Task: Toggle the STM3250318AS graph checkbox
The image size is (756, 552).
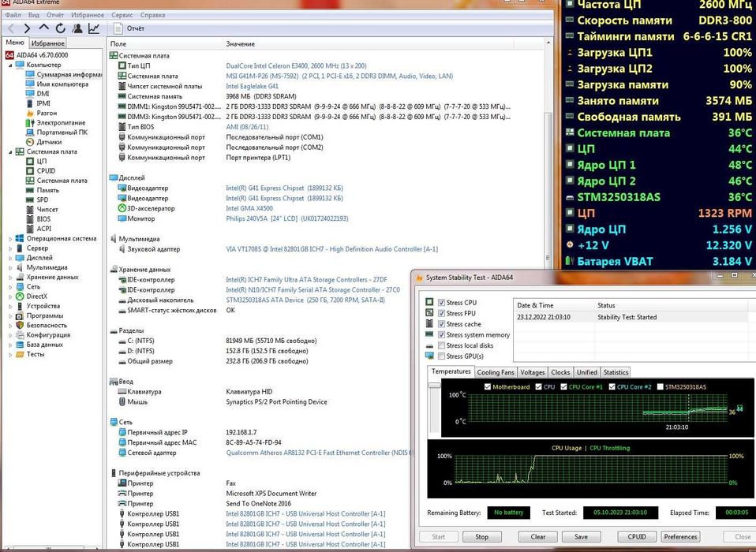Action: [659, 386]
